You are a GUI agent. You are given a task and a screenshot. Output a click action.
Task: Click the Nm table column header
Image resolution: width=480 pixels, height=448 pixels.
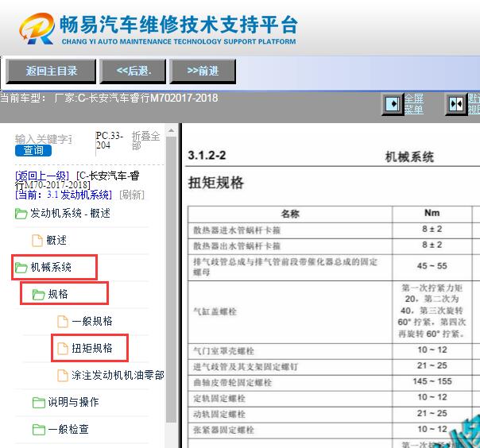click(432, 213)
